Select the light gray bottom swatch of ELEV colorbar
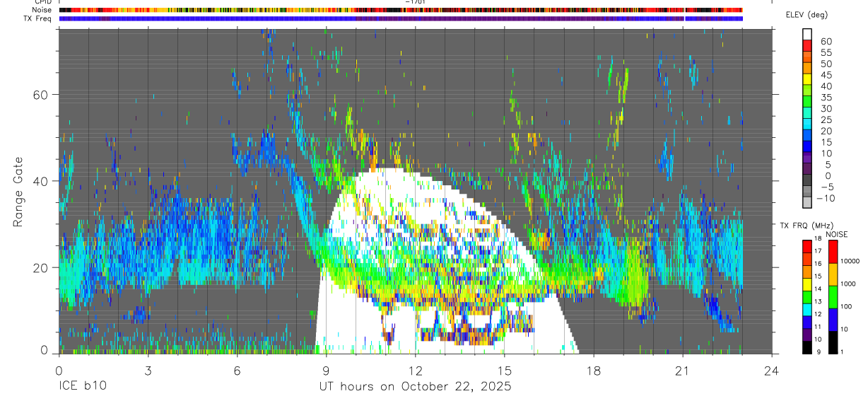Viewport: 868px width, 401px height. (x=807, y=203)
